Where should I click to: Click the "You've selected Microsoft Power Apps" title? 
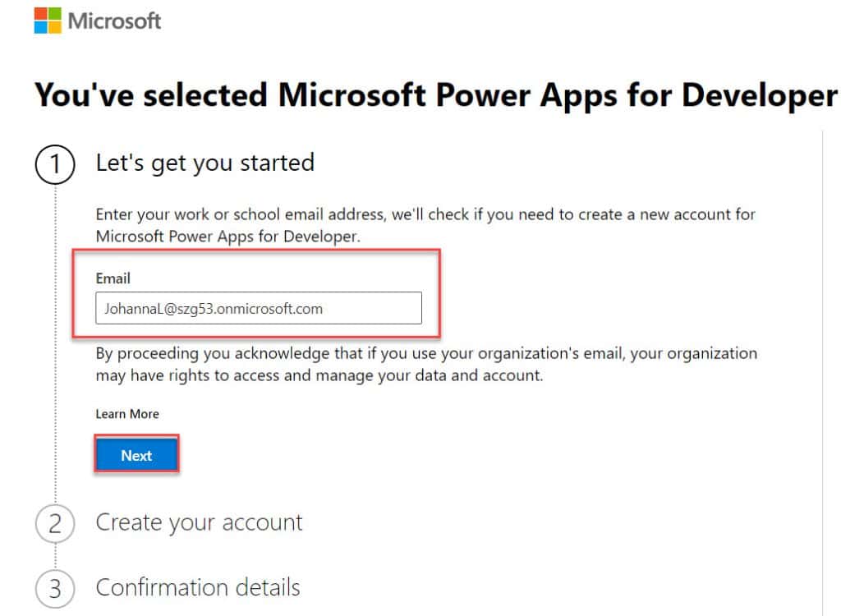(x=435, y=95)
